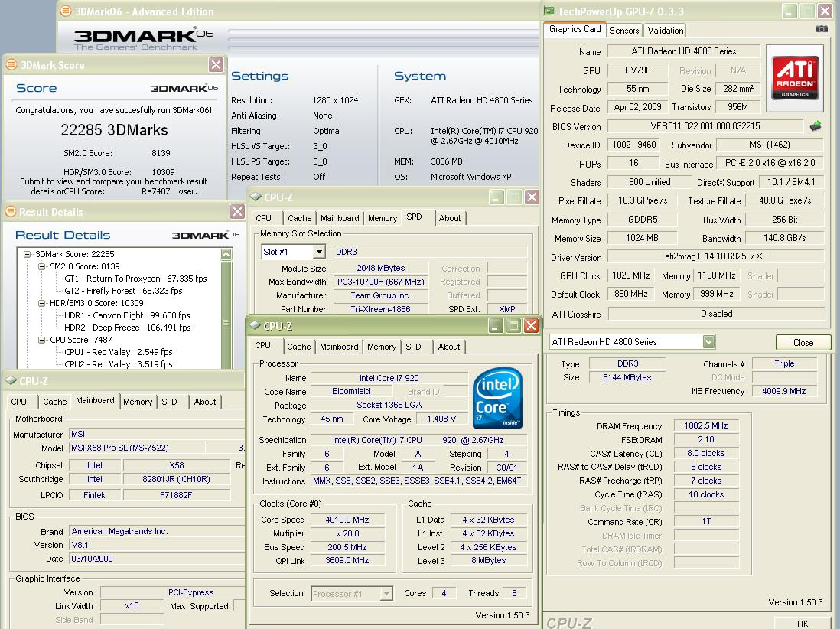The height and width of the screenshot is (629, 840).
Task: Click the motherboard model MSI X58 Pro SLI(MS-7522)
Action: point(137,448)
